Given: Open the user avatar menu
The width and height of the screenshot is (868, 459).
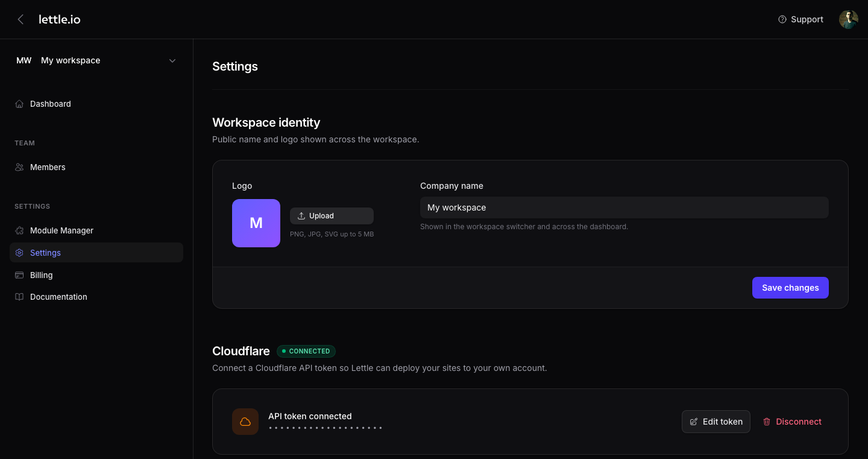Looking at the screenshot, I should pyautogui.click(x=849, y=19).
